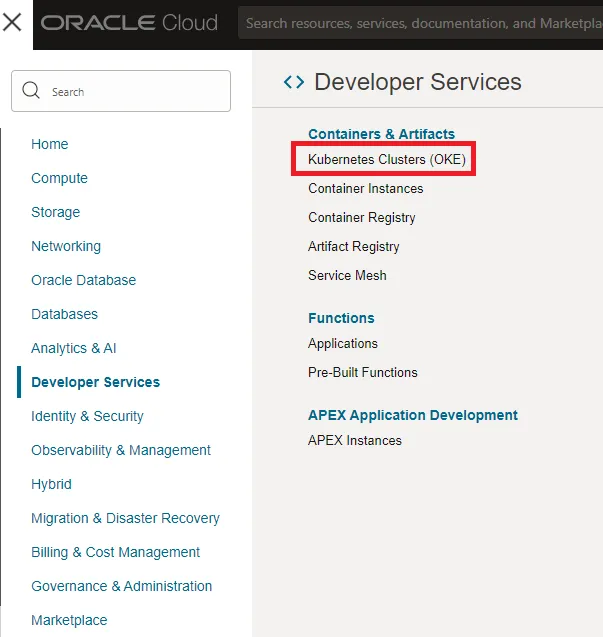Viewport: 603px width, 637px height.
Task: Open Billing & Cost Management
Action: click(115, 552)
